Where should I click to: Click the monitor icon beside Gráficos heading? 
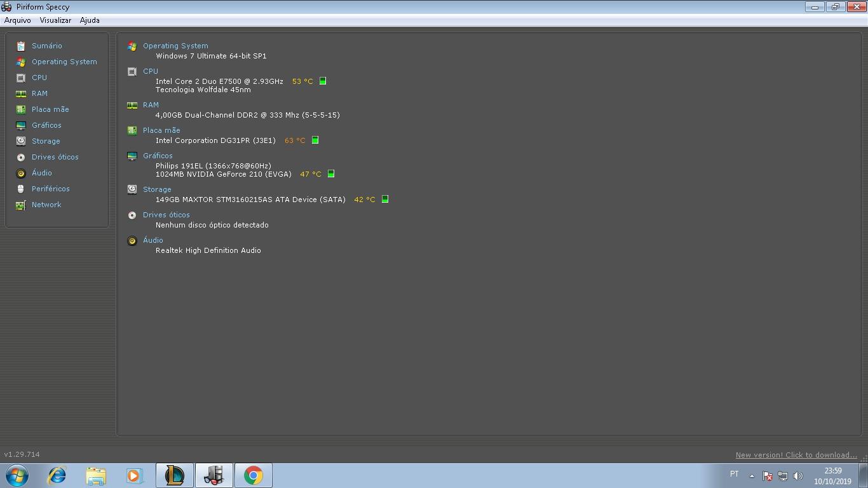click(x=132, y=156)
